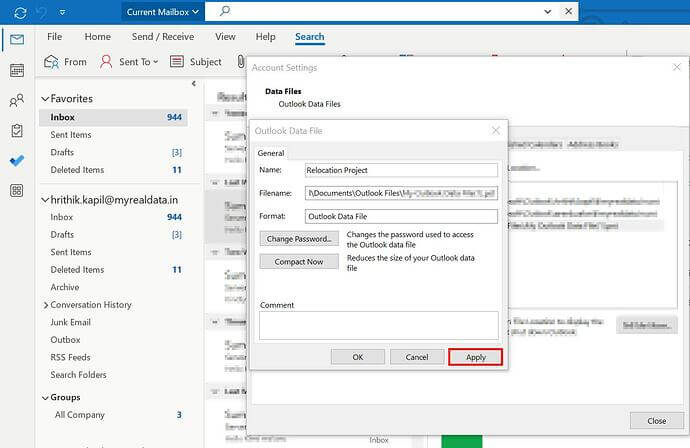Click the Apply button
This screenshot has width=690, height=448.
(475, 357)
